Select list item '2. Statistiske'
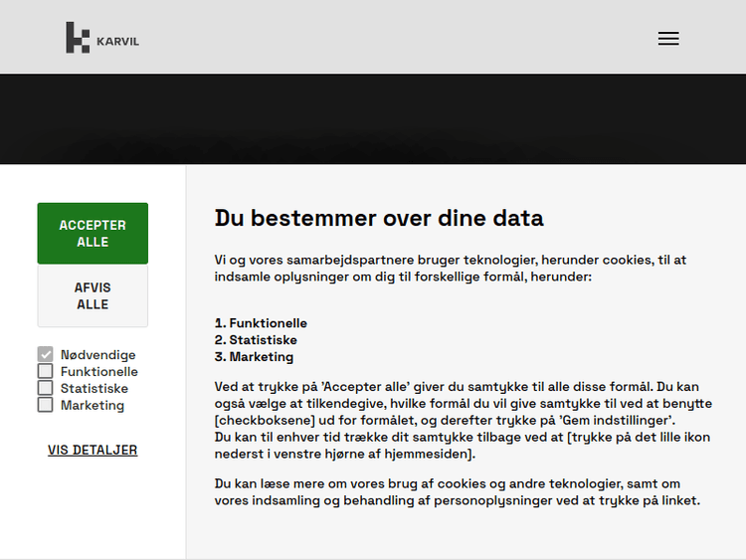 tap(256, 340)
